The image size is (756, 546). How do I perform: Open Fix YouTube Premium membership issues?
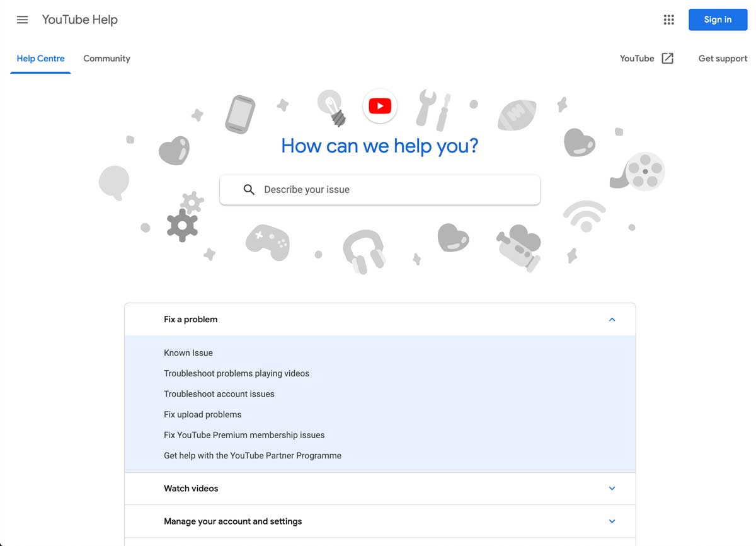[x=244, y=435]
